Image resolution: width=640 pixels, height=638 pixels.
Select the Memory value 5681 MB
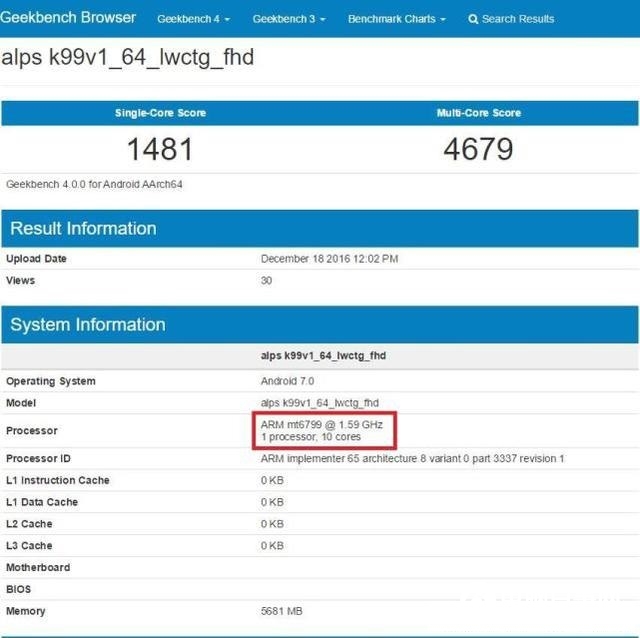pos(281,611)
